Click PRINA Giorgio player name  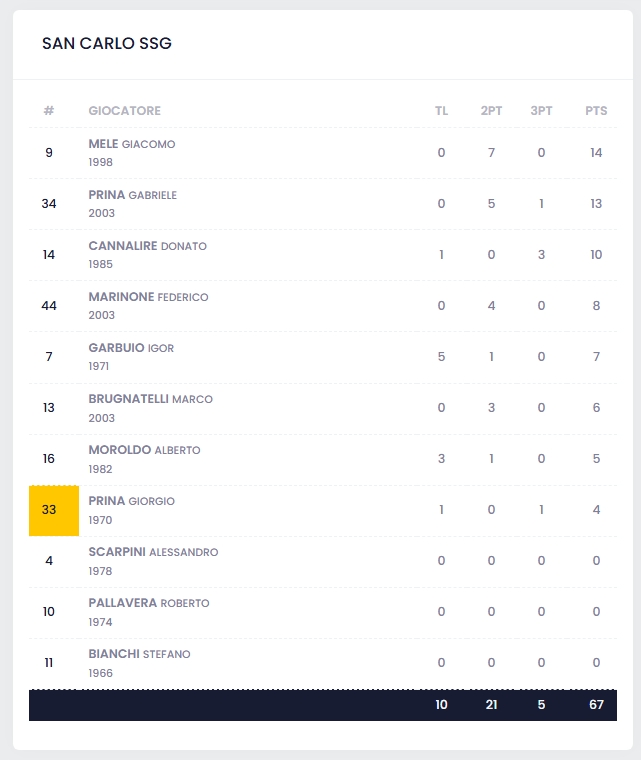(131, 501)
